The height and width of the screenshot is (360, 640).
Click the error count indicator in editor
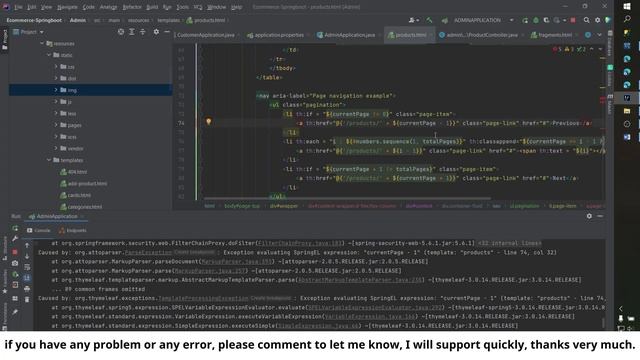pyautogui.click(x=557, y=49)
